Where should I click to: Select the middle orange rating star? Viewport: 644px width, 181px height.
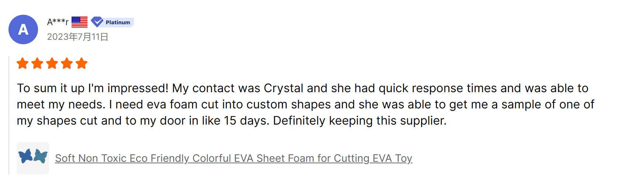click(52, 63)
